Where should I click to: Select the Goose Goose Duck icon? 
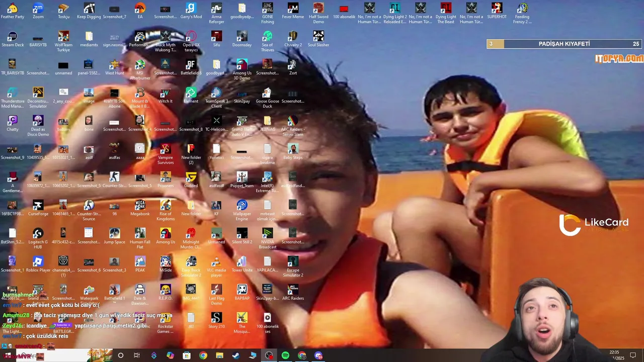point(268,93)
